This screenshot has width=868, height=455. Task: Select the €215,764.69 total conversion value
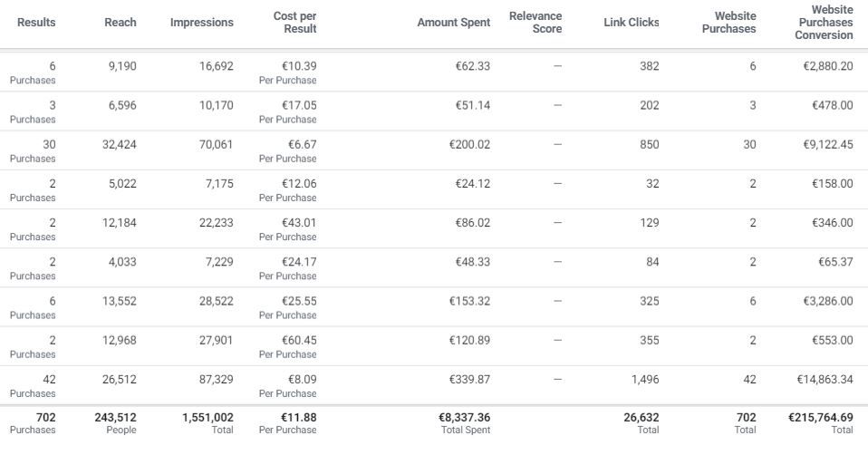[820, 418]
